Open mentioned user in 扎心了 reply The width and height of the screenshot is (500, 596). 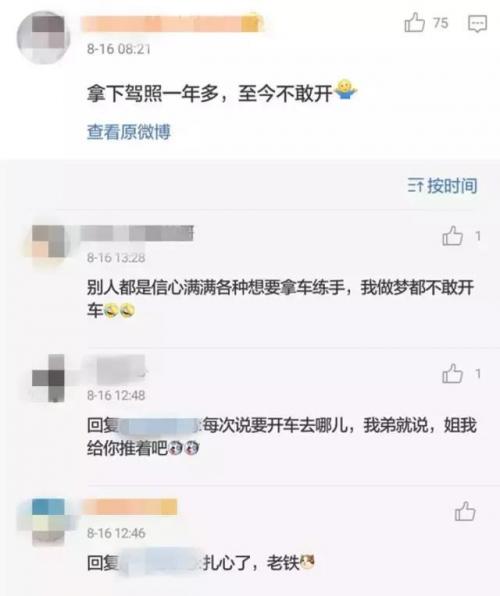click(x=160, y=563)
